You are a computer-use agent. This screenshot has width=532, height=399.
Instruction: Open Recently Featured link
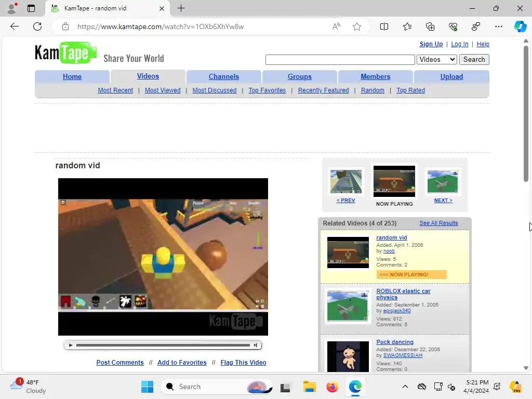[323, 90]
